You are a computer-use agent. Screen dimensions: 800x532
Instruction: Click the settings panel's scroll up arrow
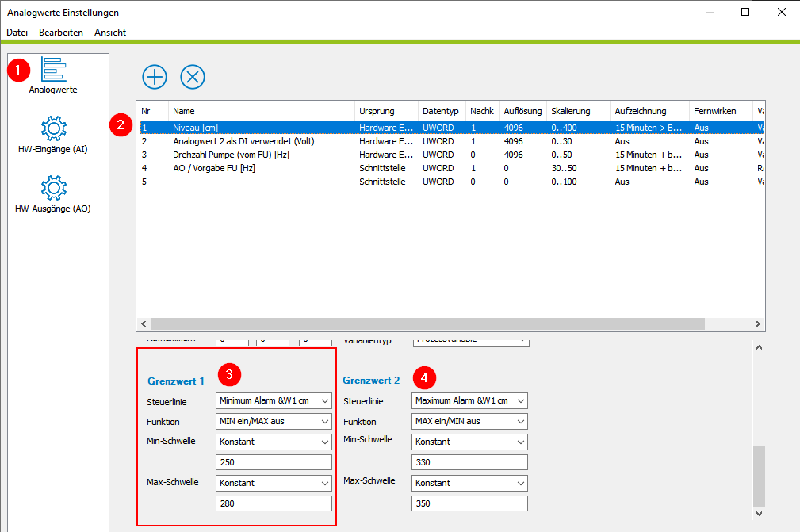coord(760,347)
